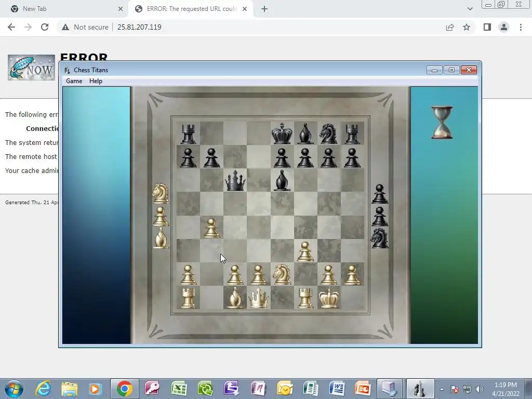Open the Windows Start menu

pos(14,389)
